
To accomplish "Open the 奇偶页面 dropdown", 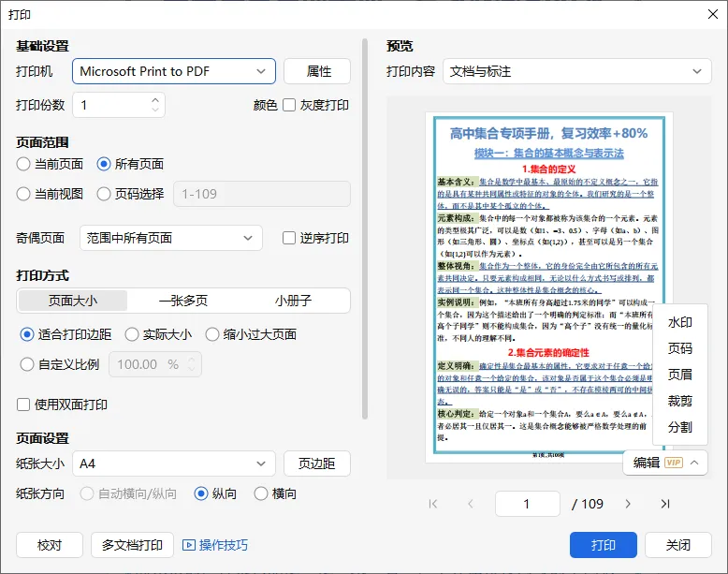I will click(x=171, y=238).
